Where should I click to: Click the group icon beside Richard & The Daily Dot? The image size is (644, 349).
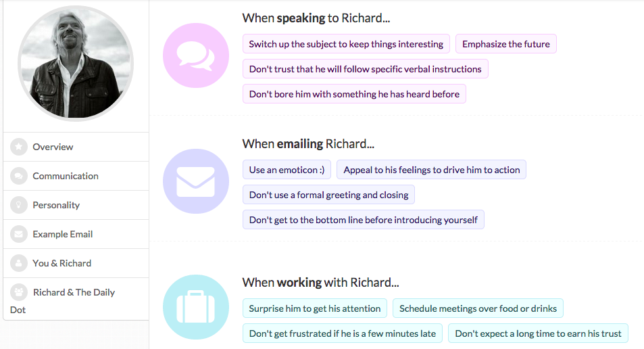click(x=20, y=292)
